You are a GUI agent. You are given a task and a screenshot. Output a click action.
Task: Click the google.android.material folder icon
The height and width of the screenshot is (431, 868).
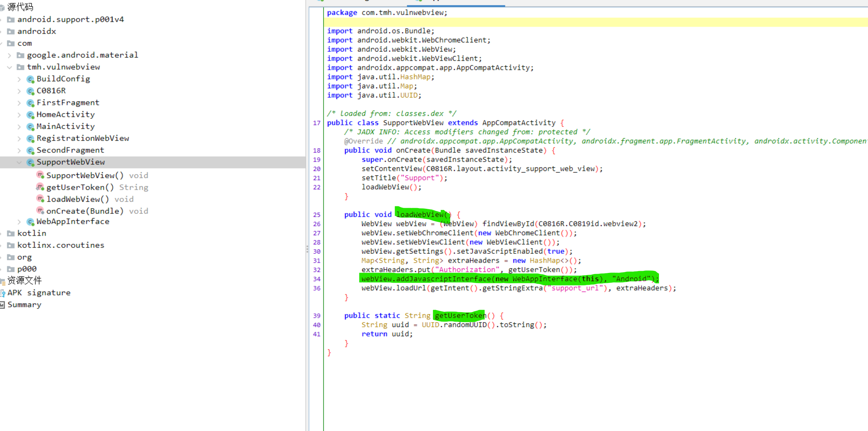tap(21, 55)
